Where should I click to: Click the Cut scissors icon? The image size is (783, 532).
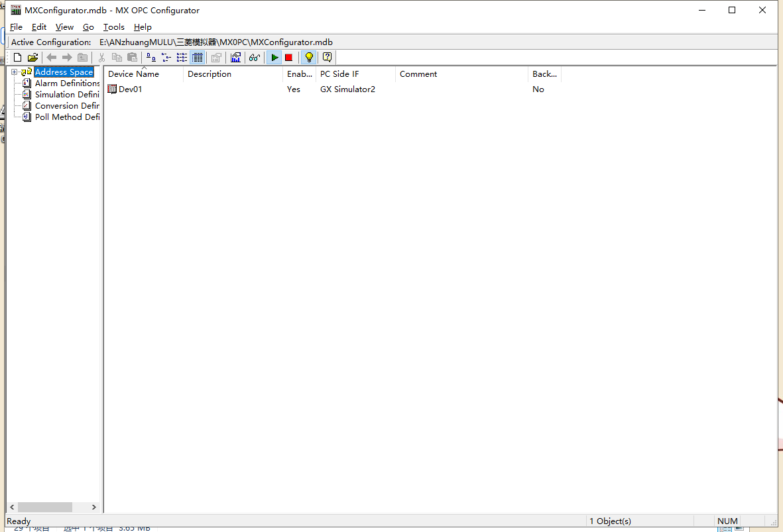101,58
